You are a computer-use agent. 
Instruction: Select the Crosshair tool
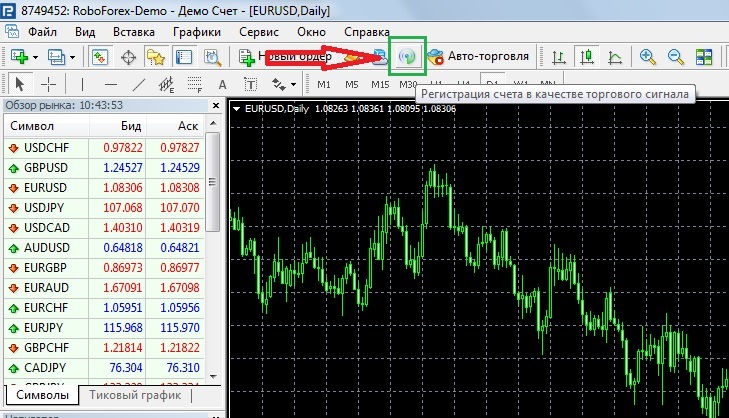(48, 84)
